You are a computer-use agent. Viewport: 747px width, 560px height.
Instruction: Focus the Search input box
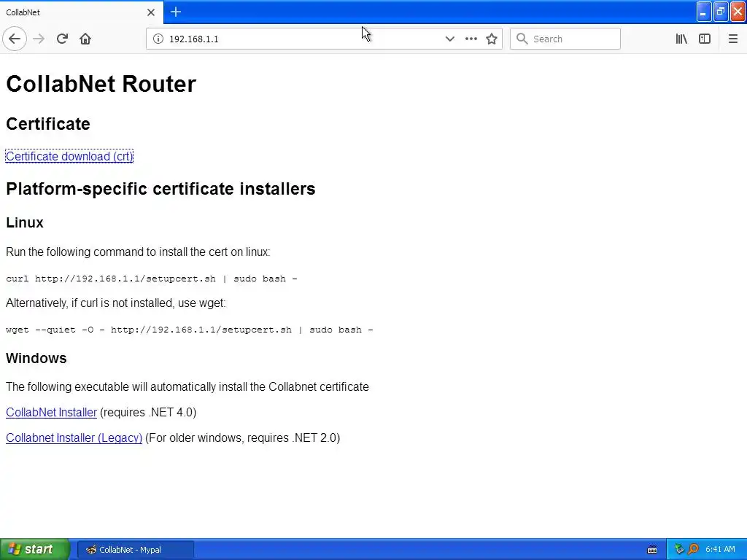pos(565,39)
